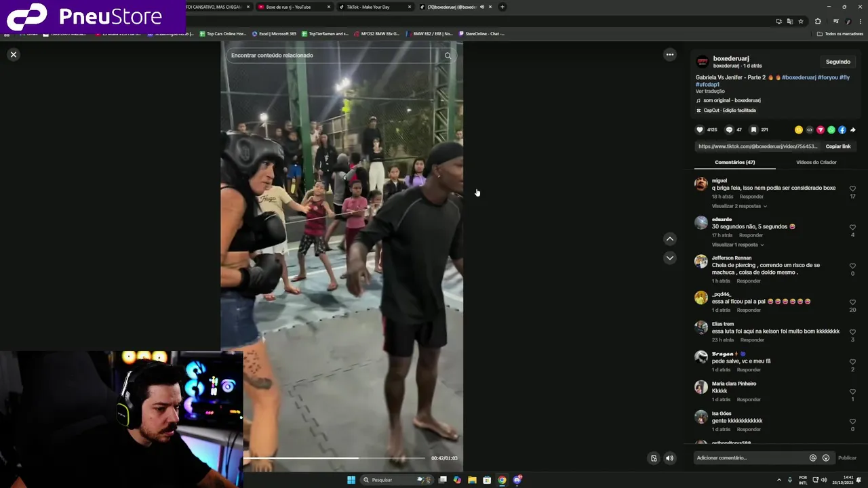Click the embed code share icon
Image resolution: width=868 pixels, height=488 pixels.
click(810, 129)
